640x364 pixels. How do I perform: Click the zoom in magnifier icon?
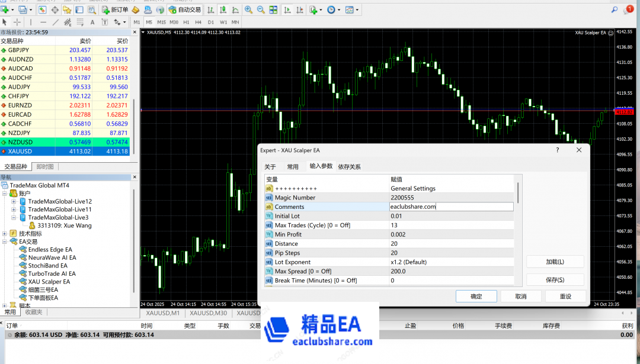[248, 9]
